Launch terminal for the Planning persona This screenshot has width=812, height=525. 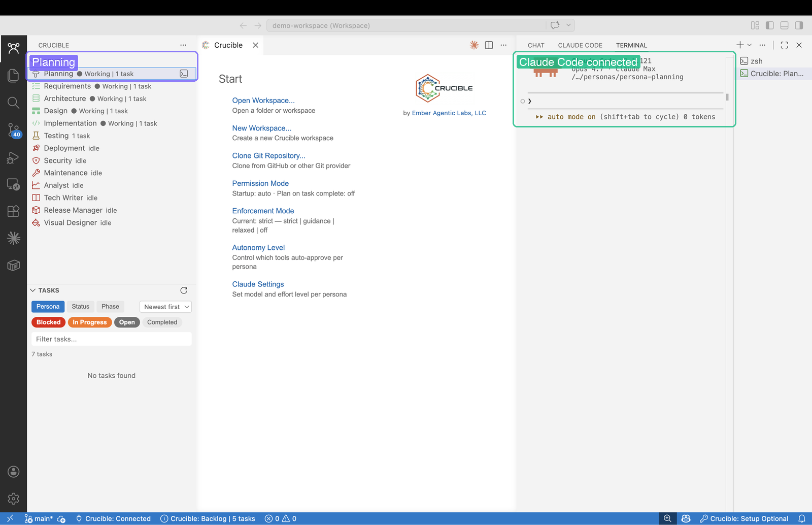click(184, 73)
